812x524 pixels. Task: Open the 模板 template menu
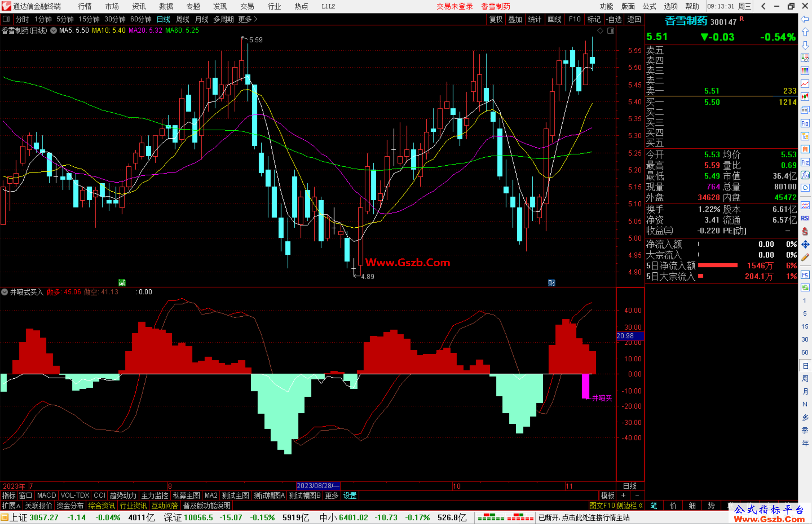(x=607, y=495)
